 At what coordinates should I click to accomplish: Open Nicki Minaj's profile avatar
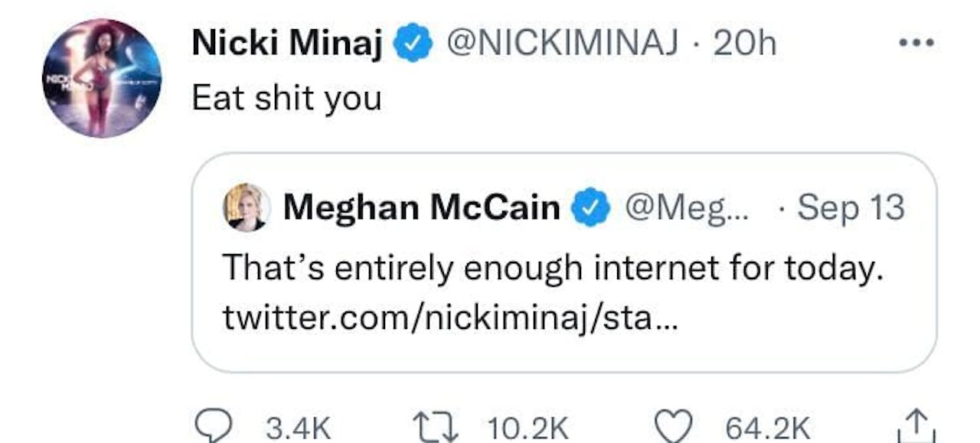coord(102,78)
